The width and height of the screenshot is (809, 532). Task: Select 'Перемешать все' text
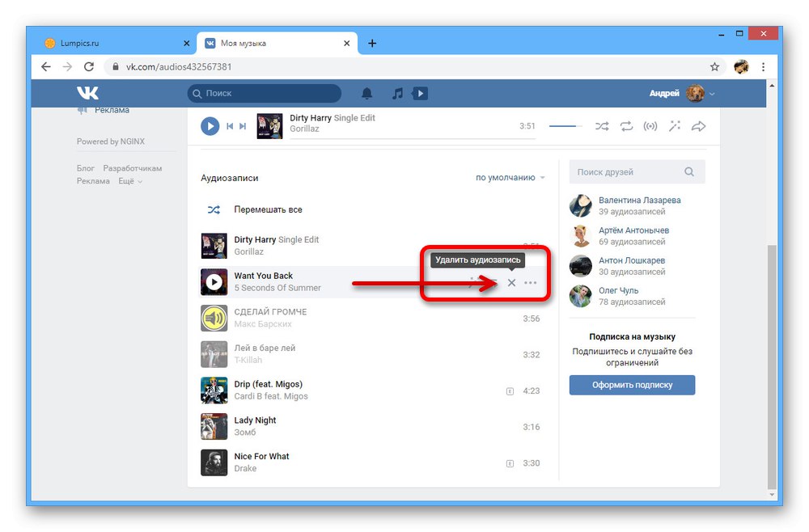pyautogui.click(x=268, y=210)
